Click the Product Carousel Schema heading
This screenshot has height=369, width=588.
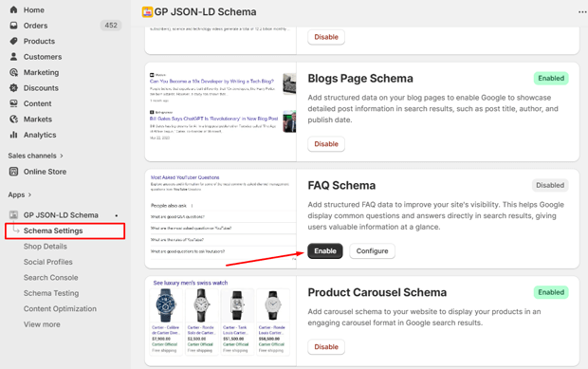[377, 292]
